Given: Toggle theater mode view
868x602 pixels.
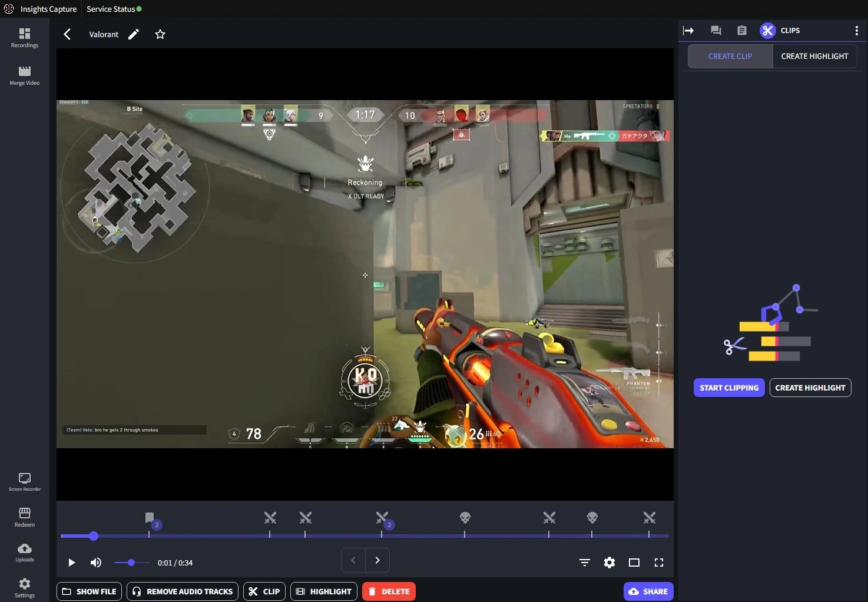Looking at the screenshot, I should (x=634, y=563).
